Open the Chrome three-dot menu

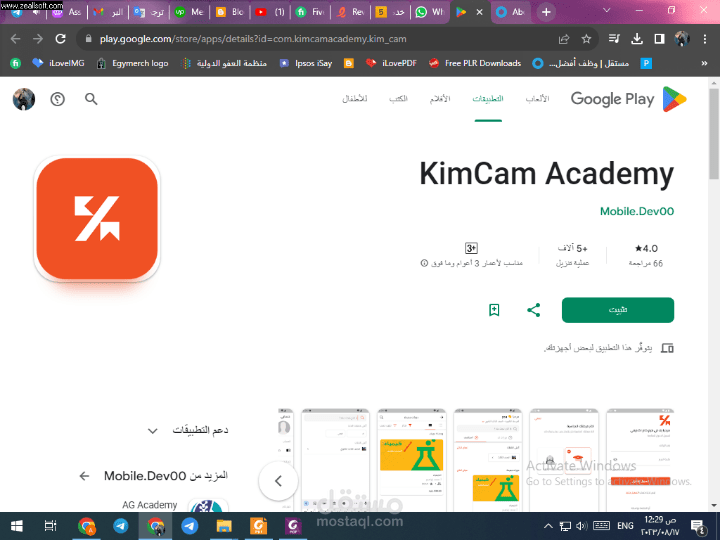tap(705, 39)
